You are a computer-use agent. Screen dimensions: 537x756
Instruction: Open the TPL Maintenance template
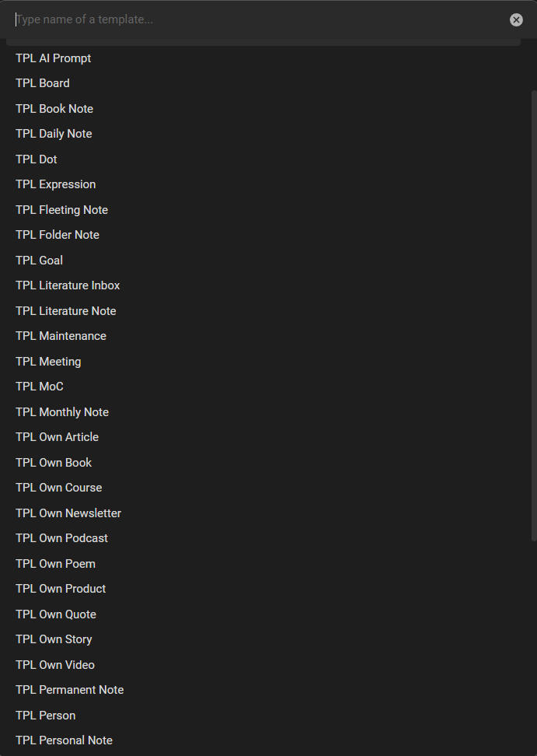(x=61, y=336)
